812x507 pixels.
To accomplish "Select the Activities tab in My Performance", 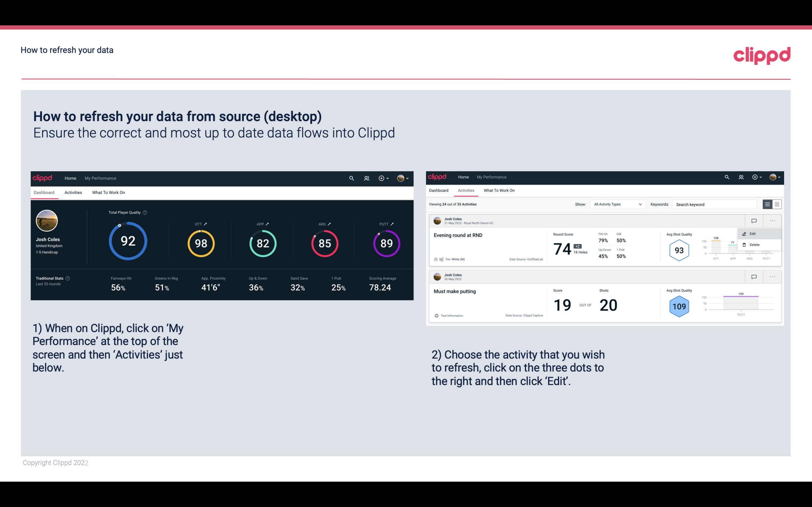I will point(73,192).
